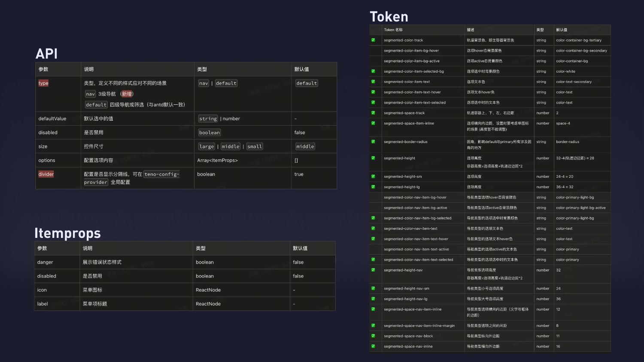Click checkbox next to segmented-color-item-selected-bg

click(373, 71)
